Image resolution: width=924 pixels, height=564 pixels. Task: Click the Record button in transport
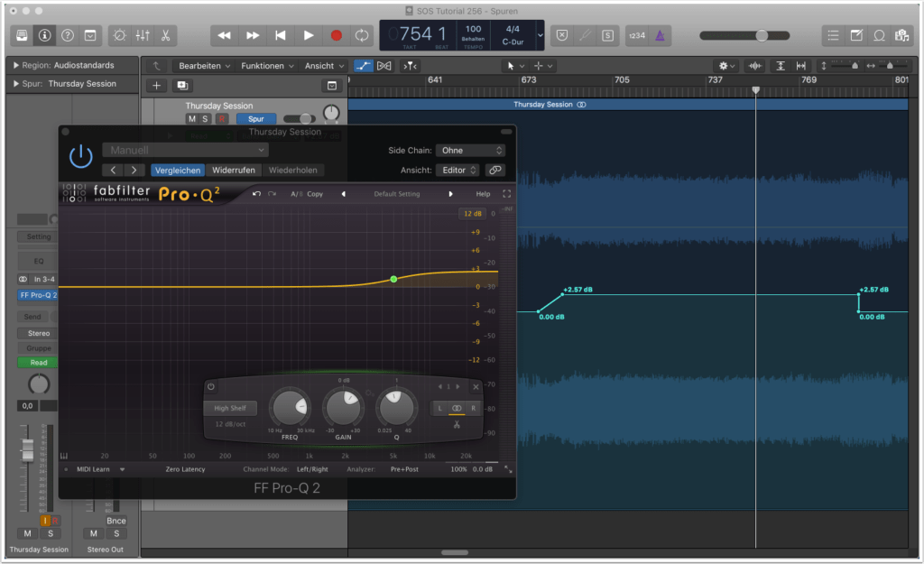point(336,35)
